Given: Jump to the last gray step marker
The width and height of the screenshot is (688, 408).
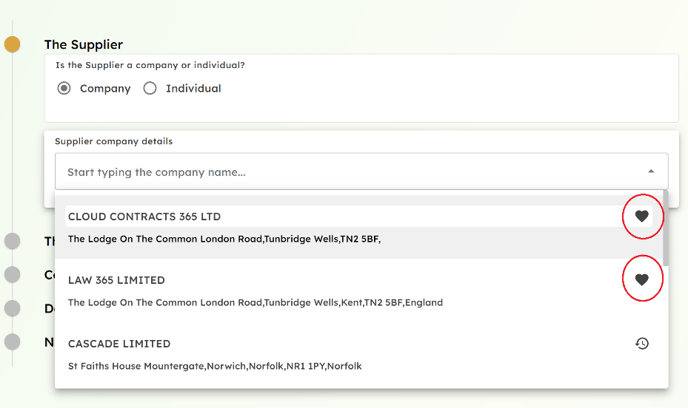Looking at the screenshot, I should click(x=12, y=342).
